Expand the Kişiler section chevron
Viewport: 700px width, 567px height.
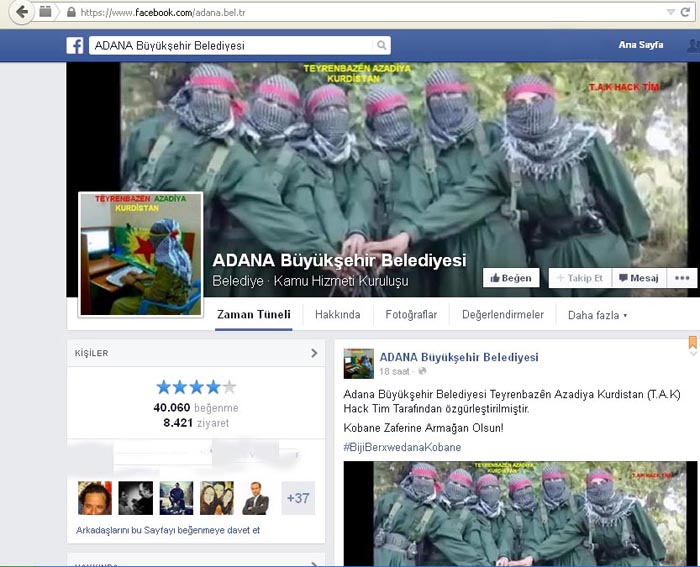coord(314,353)
